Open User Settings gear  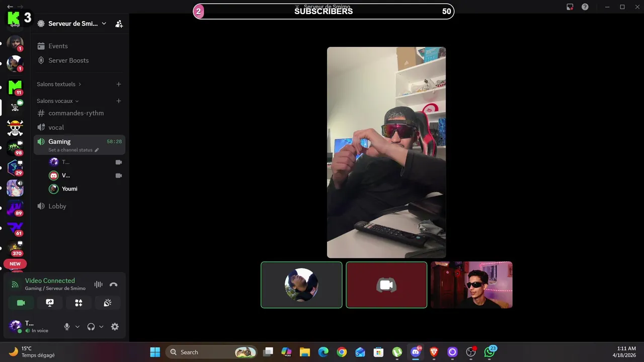pyautogui.click(x=115, y=327)
